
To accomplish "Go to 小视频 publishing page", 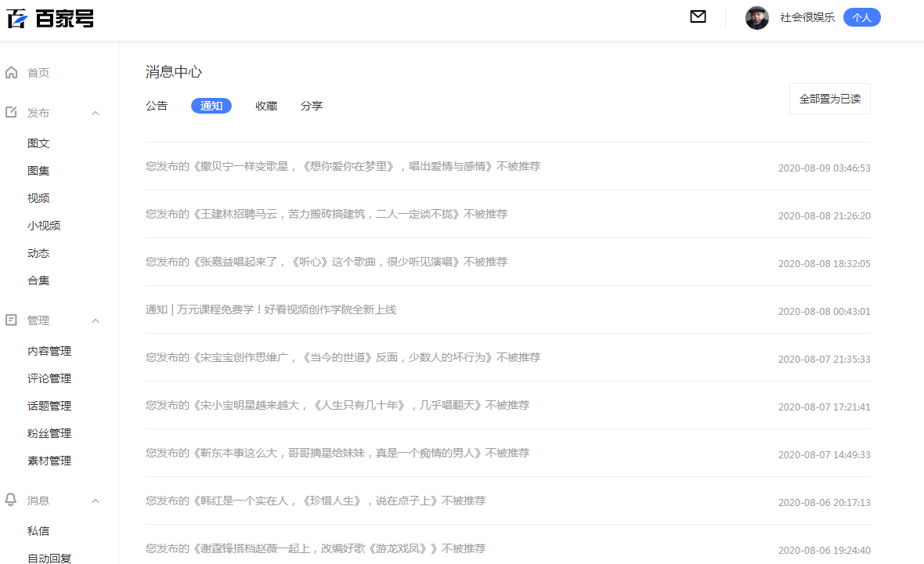I will click(44, 226).
